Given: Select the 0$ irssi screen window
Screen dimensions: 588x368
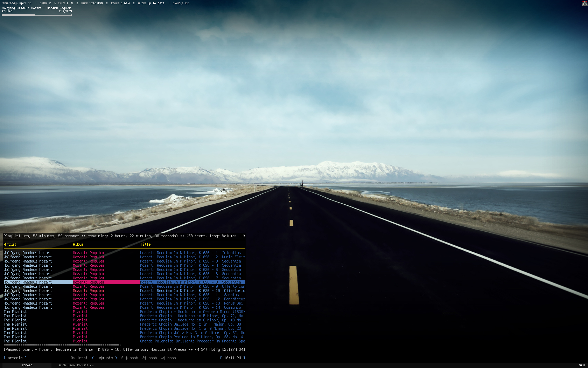Looking at the screenshot, I should tap(79, 358).
